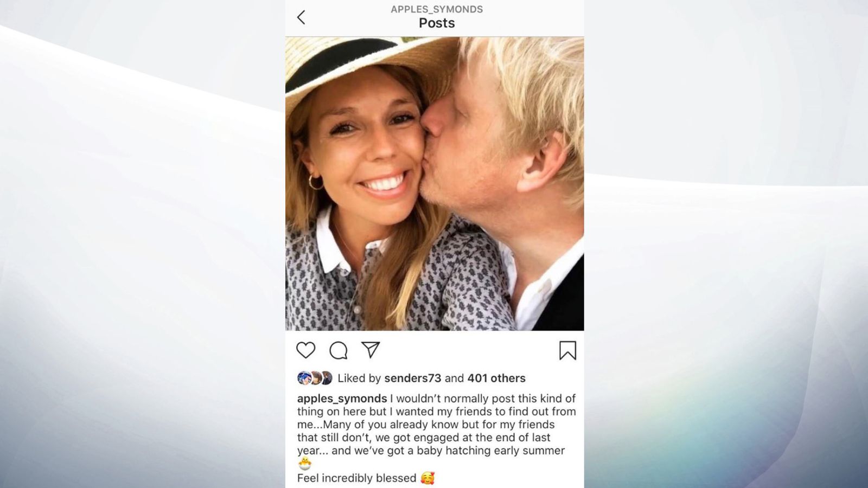Click the middle liker avatar
Viewport: 868px width, 488px height.
coord(315,378)
